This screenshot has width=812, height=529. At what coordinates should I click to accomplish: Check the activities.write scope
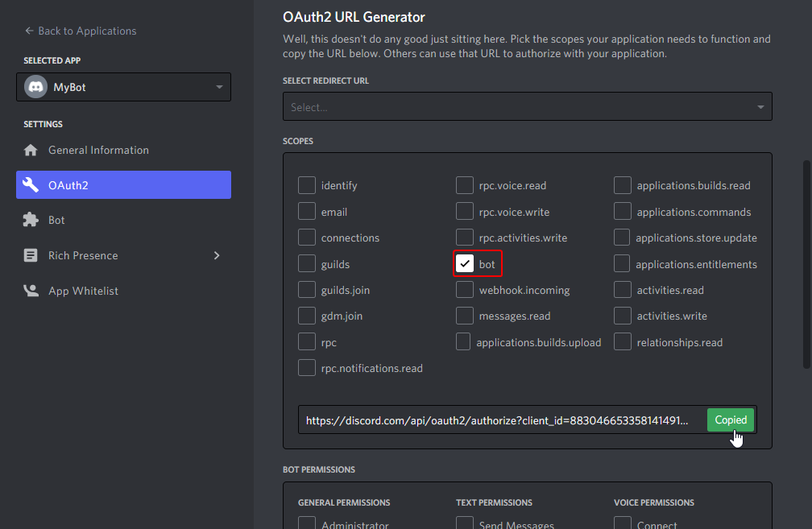click(623, 316)
